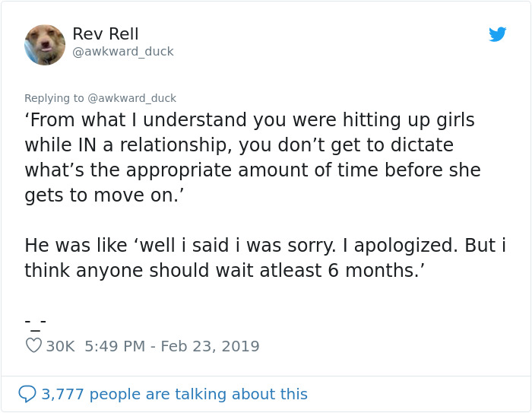Image resolution: width=532 pixels, height=413 pixels.
Task: Open the Rev Rell display name
Action: pyautogui.click(x=106, y=33)
